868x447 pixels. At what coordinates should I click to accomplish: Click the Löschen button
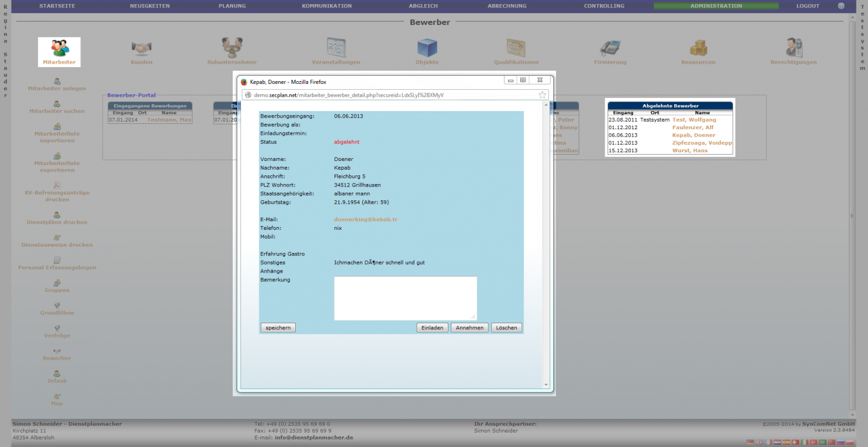click(x=506, y=328)
